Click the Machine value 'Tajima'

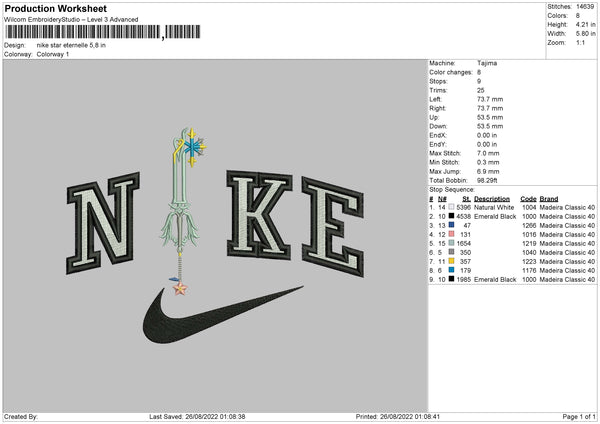[x=487, y=63]
